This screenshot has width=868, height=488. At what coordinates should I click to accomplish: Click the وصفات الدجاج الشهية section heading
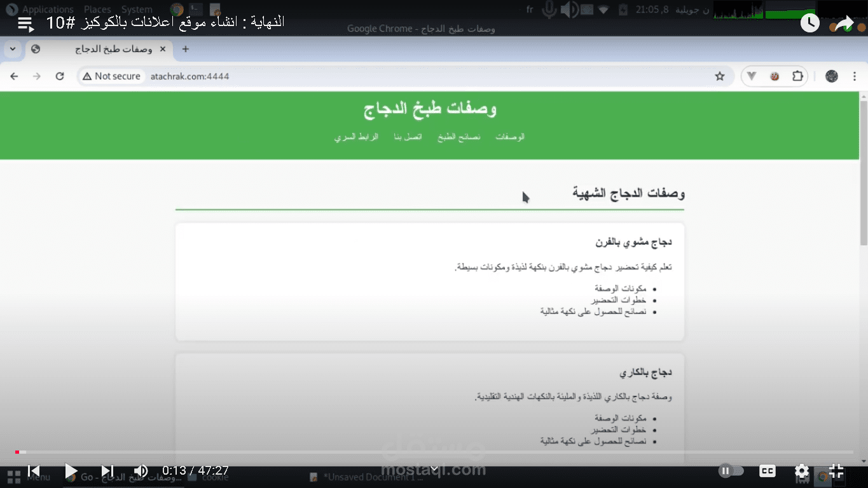click(x=628, y=193)
